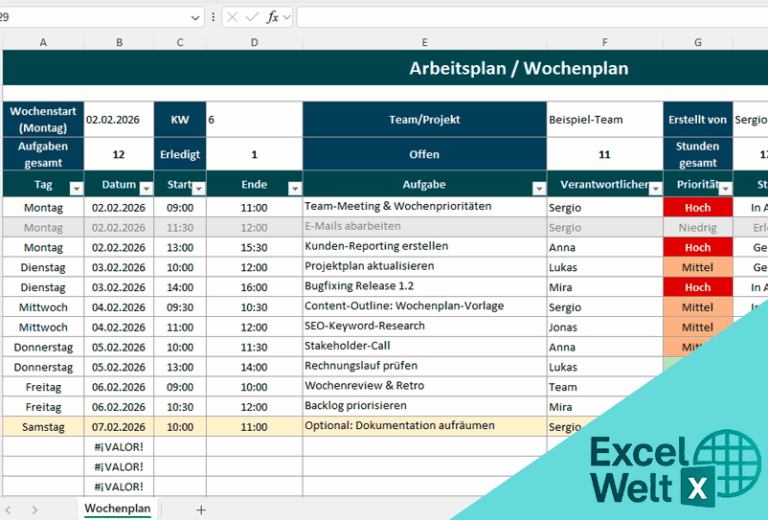Select the Projektplan aktualisieren cell
Viewport: 768px width, 520px height.
click(x=425, y=267)
